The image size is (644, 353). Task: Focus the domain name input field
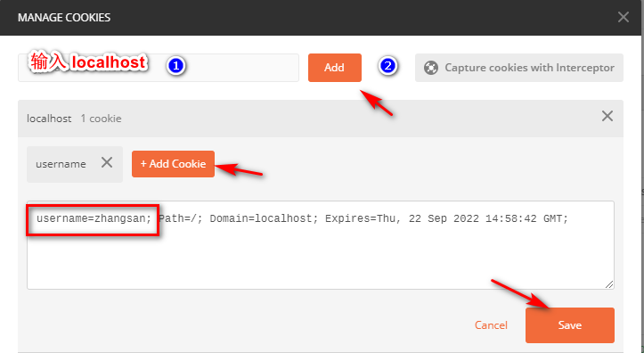point(159,68)
